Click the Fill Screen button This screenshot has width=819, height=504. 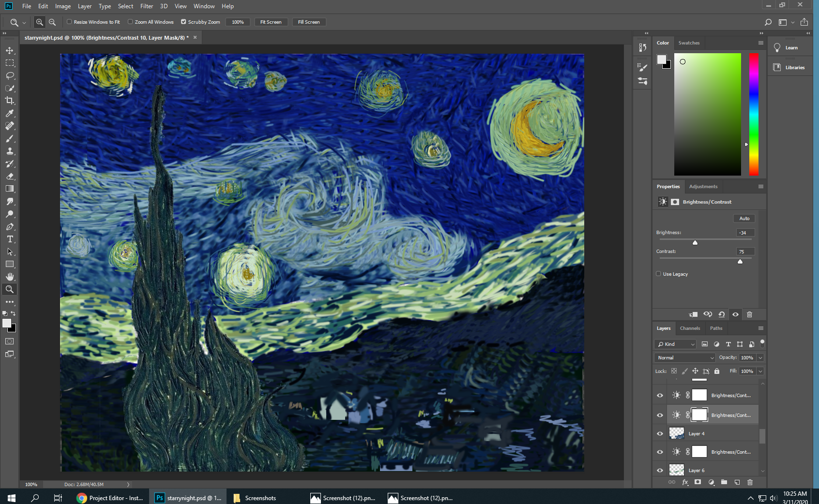[309, 22]
